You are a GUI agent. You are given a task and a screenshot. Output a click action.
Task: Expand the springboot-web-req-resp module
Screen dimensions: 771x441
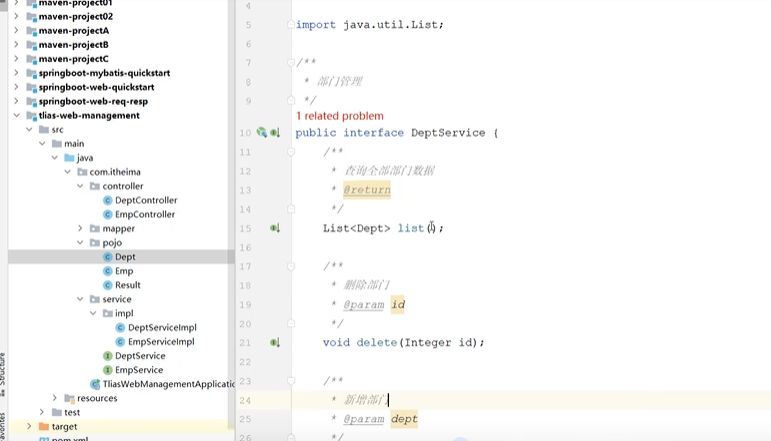(16, 101)
